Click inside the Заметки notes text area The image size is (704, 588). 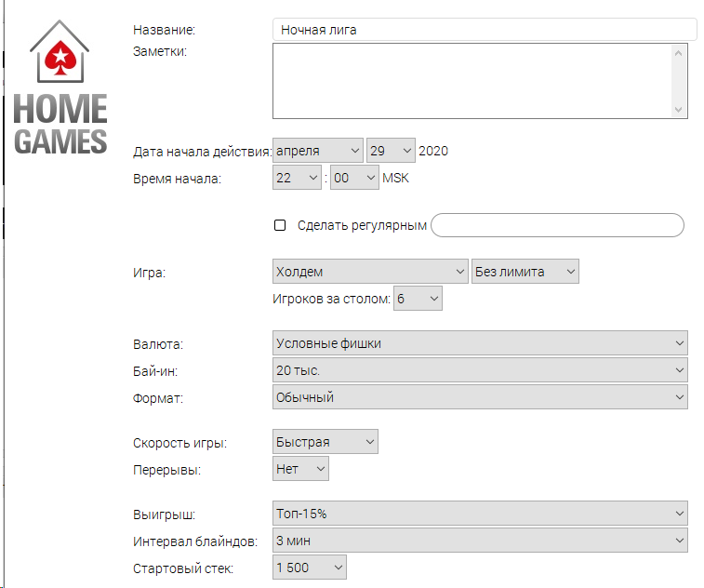[472, 81]
